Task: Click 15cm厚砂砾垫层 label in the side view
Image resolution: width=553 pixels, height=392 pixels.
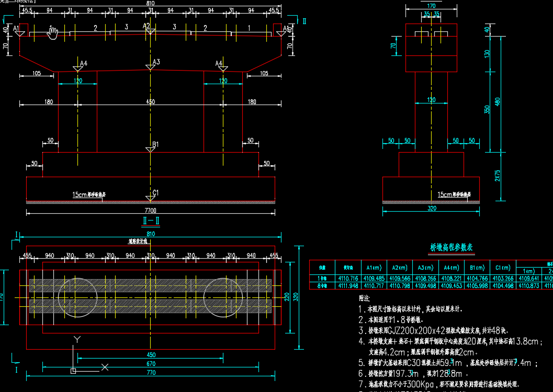Action: [454, 194]
